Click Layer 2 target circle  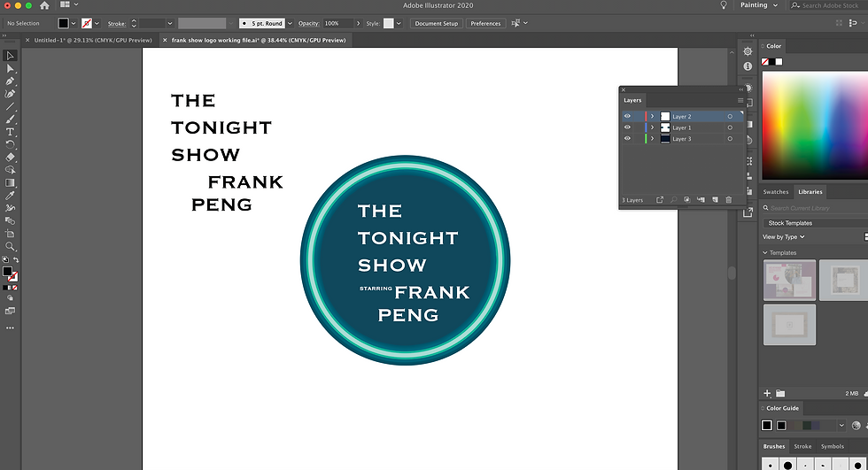(x=730, y=117)
